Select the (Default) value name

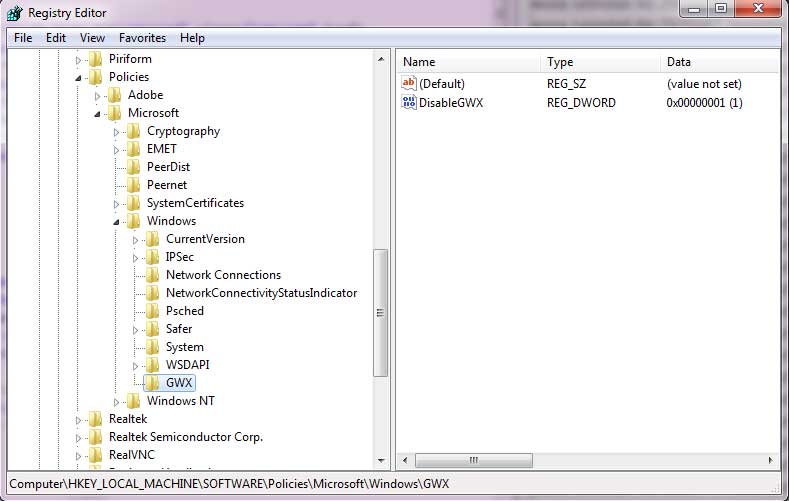(x=442, y=84)
